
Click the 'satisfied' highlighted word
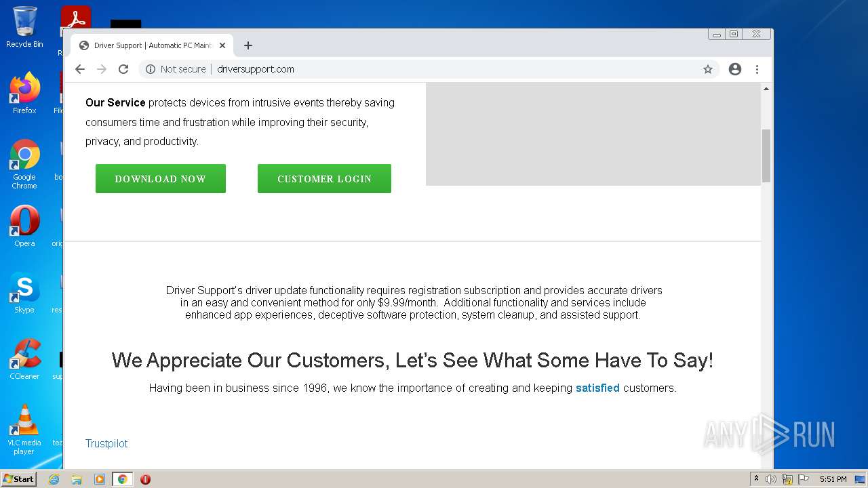(x=597, y=388)
